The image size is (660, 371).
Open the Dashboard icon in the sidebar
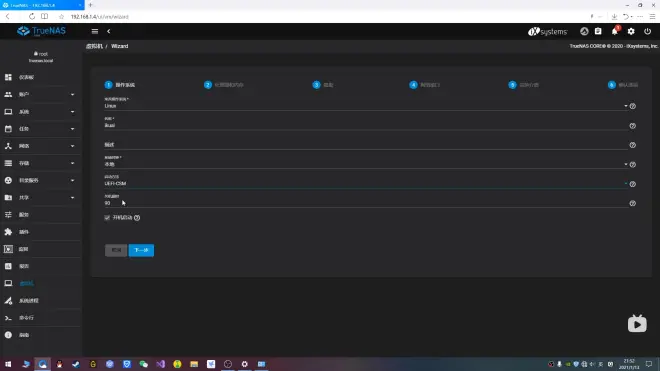tap(8, 77)
